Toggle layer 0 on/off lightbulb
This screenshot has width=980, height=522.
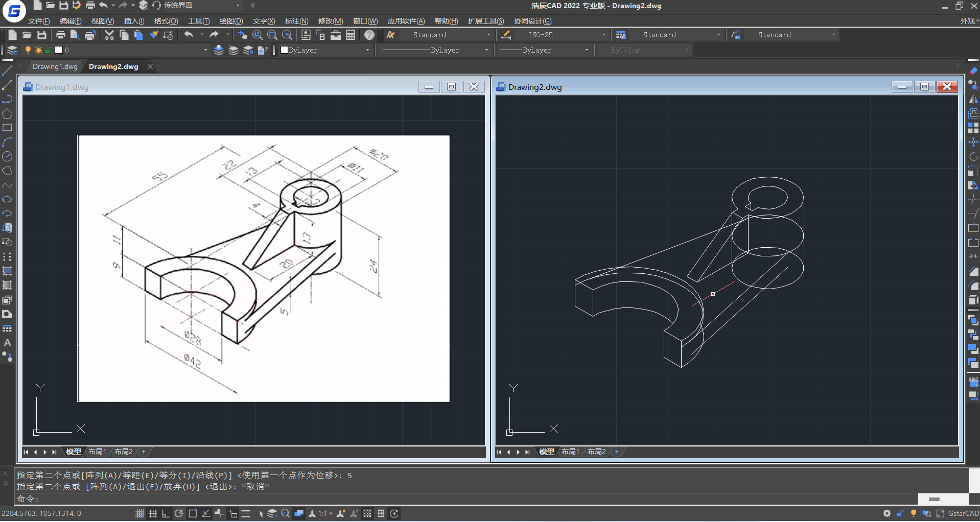point(28,50)
